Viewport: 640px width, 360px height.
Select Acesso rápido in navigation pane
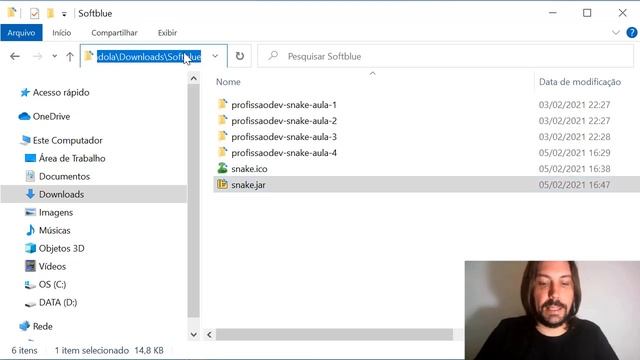click(x=61, y=93)
